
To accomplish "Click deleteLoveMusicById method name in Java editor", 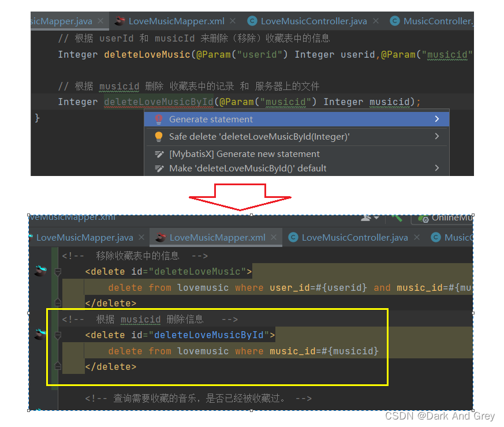I will point(159,102).
